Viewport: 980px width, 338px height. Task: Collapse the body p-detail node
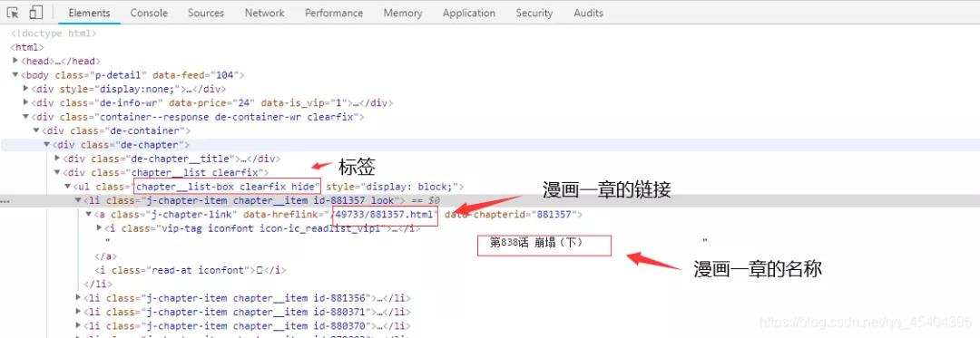click(x=15, y=75)
